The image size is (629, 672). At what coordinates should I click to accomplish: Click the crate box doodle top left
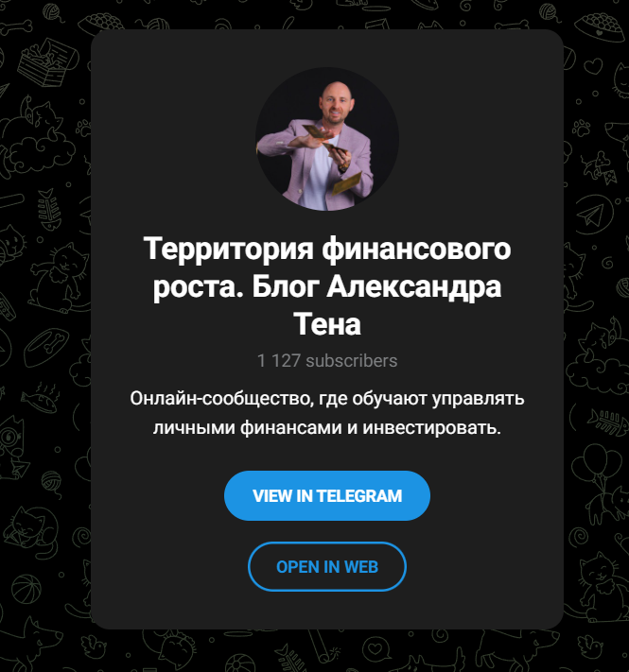tap(47, 62)
